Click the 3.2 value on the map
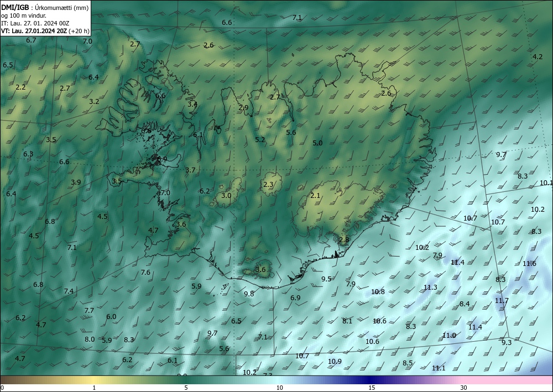The height and width of the screenshot is (392, 553). (94, 102)
